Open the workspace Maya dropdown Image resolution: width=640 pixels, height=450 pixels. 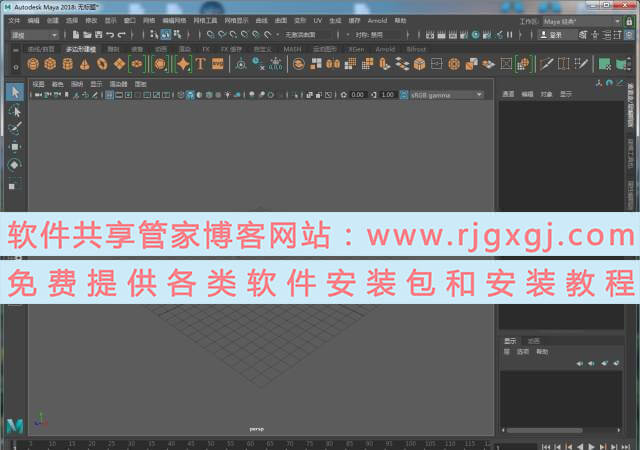pos(582,21)
